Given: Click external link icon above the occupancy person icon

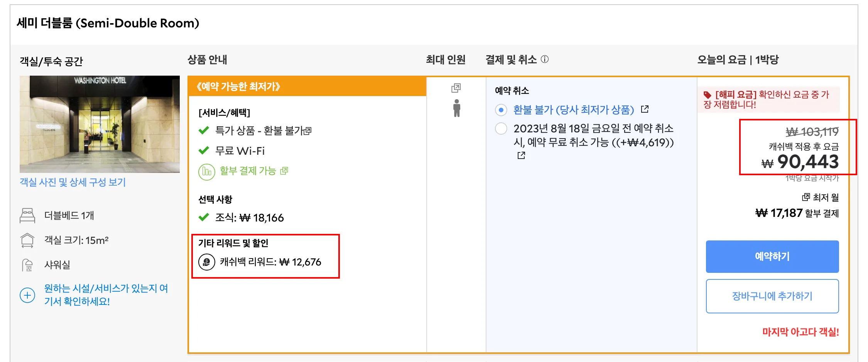Looking at the screenshot, I should 457,88.
